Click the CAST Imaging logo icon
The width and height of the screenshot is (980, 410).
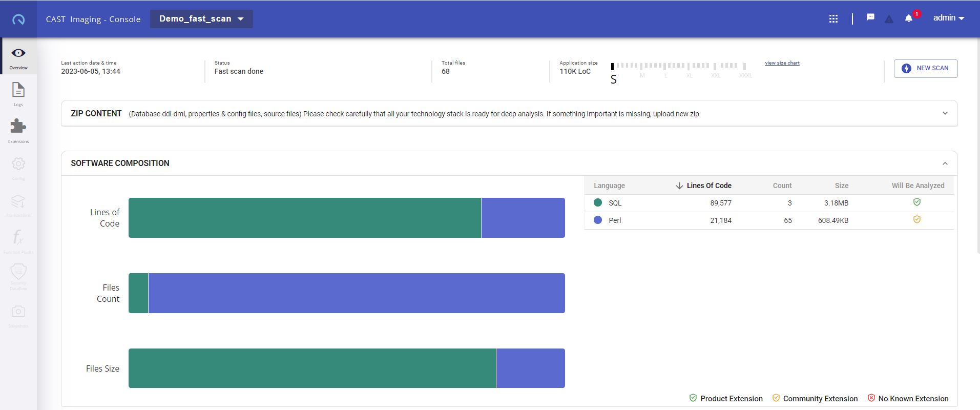[18, 19]
